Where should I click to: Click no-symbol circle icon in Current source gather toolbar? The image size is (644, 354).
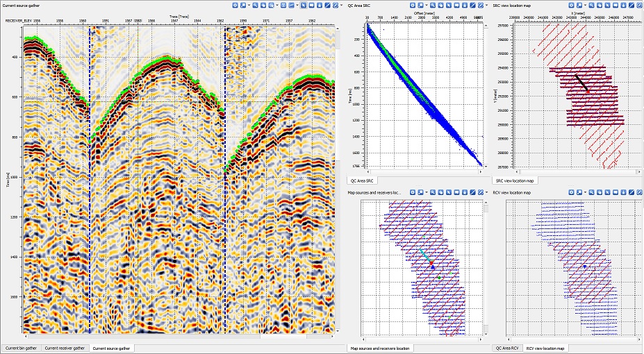pos(336,6)
